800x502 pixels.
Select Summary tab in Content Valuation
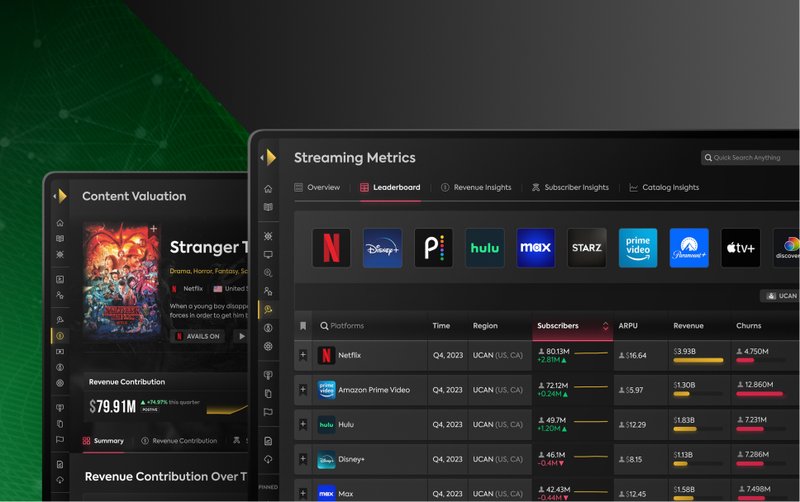point(103,441)
